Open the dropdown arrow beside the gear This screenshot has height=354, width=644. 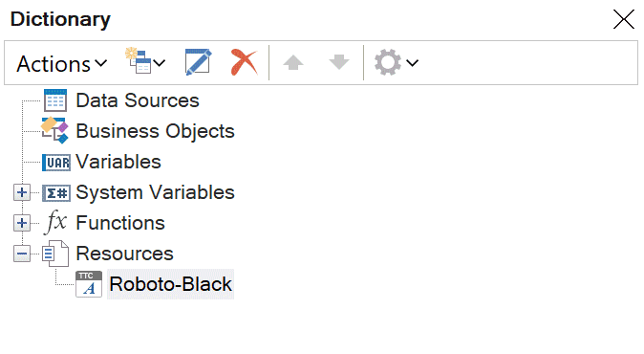click(413, 63)
